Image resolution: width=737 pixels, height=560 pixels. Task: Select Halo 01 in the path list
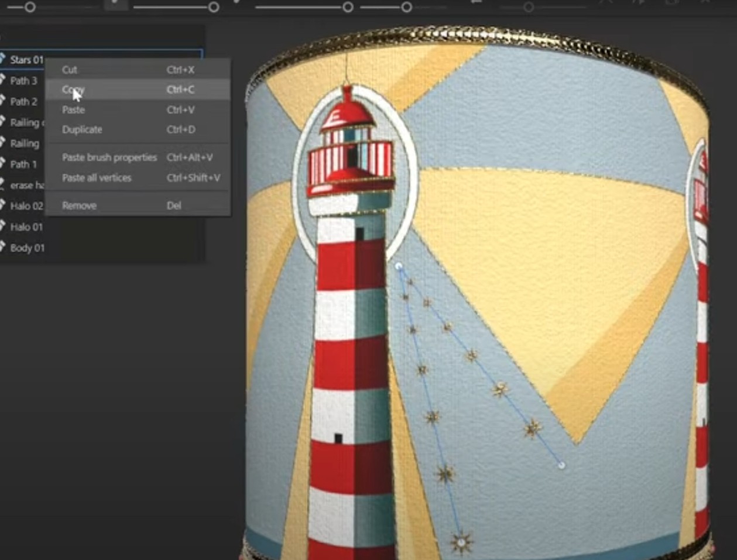pos(26,226)
